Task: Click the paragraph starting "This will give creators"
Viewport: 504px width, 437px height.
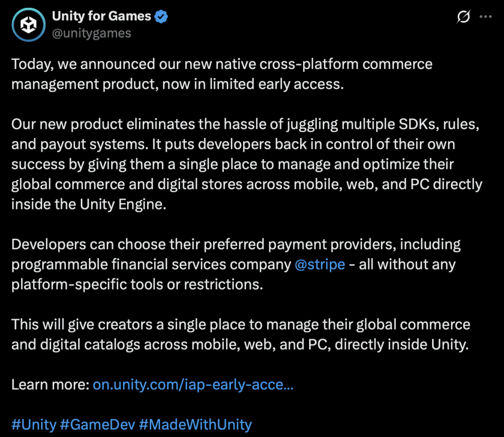Action: coord(241,335)
